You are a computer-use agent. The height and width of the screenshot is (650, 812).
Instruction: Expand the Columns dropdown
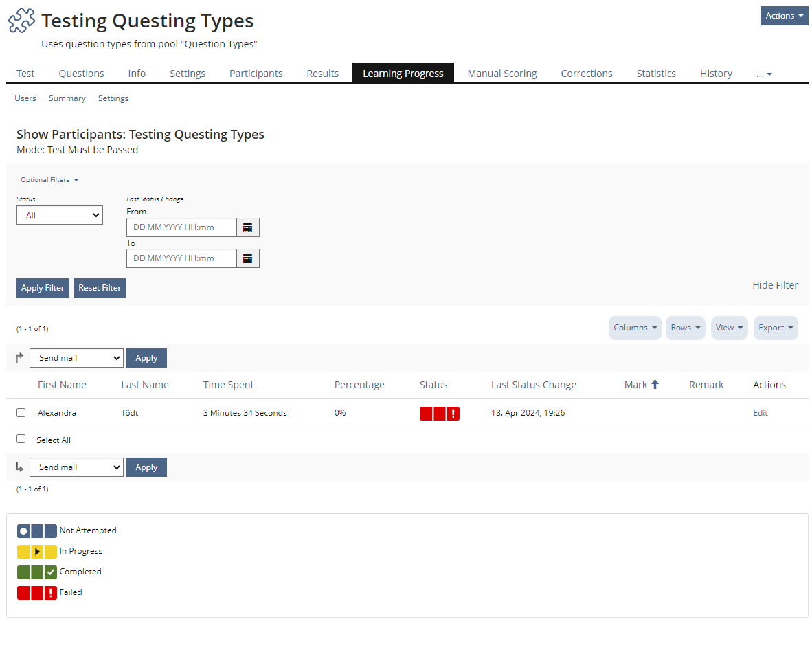635,328
